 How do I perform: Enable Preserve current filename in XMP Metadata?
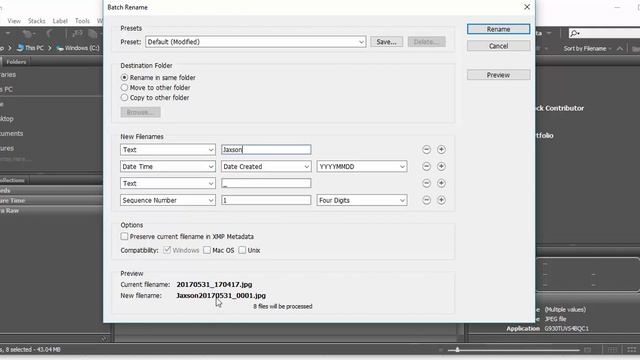point(124,236)
